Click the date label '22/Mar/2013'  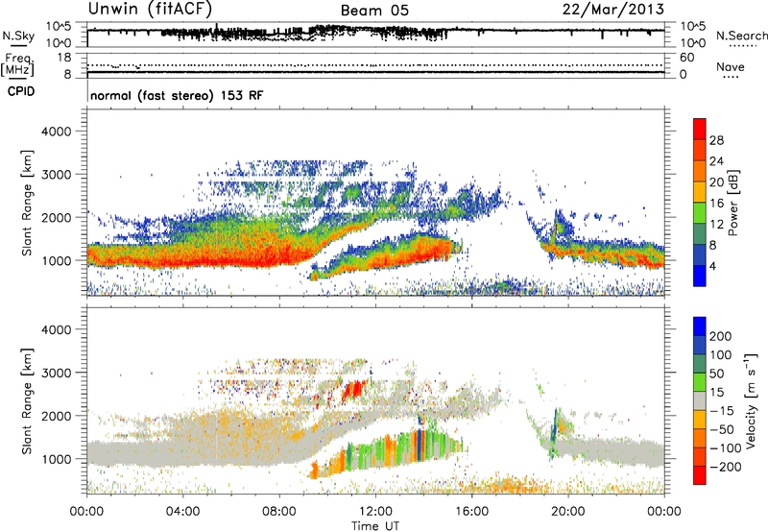pyautogui.click(x=612, y=9)
